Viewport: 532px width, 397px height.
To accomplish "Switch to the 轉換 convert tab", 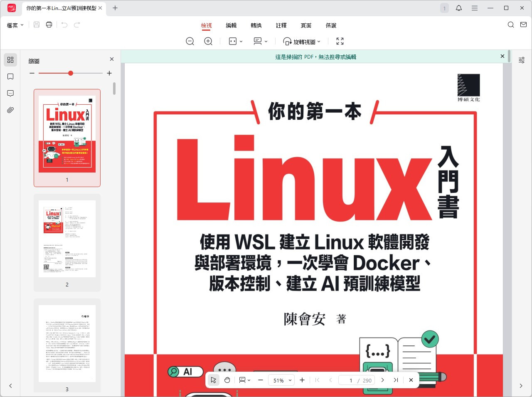I will [256, 25].
